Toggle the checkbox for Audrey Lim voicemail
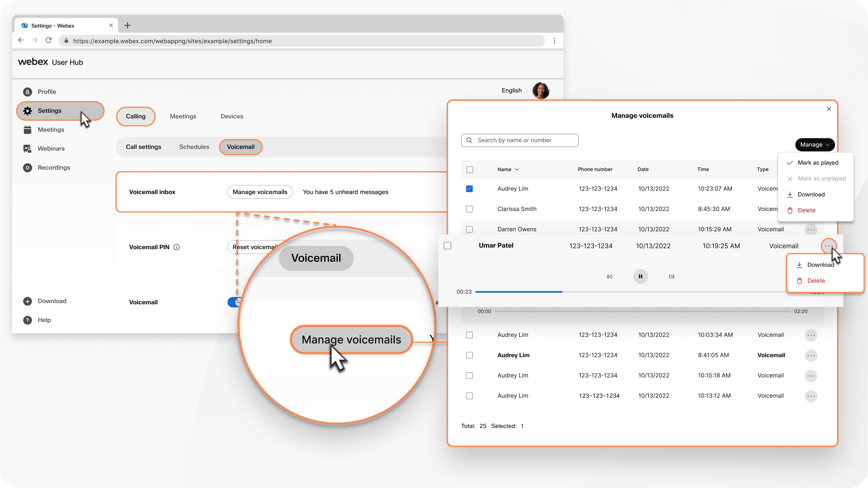The height and width of the screenshot is (488, 868). (470, 188)
